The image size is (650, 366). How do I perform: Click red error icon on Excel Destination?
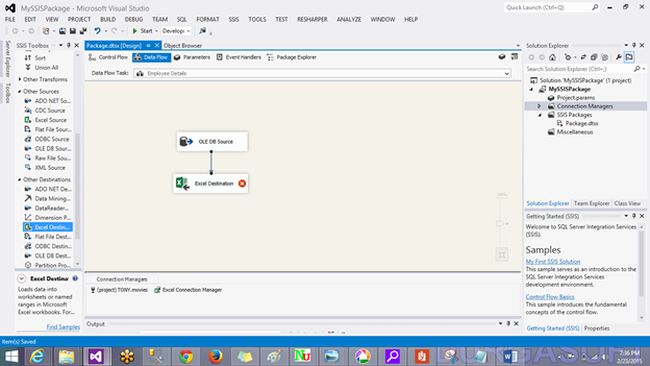[x=242, y=183]
